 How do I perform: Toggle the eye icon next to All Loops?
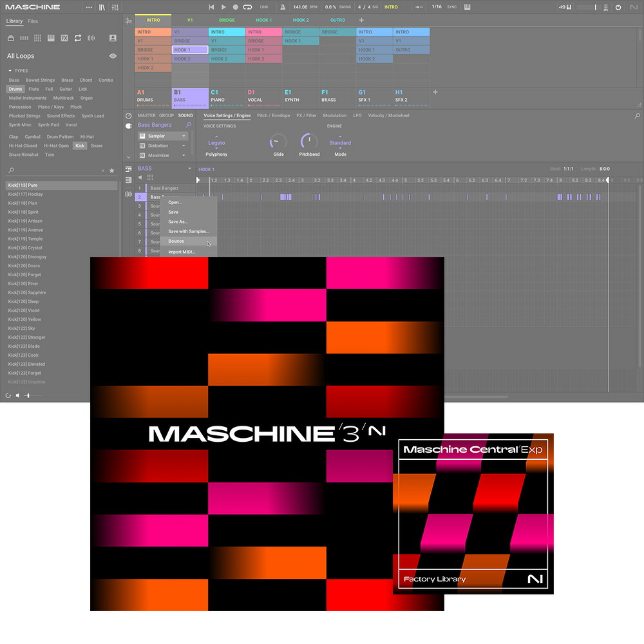coord(113,56)
